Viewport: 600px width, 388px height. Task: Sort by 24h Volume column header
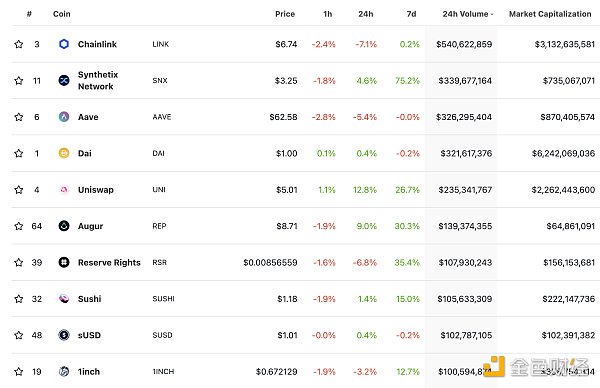pyautogui.click(x=468, y=14)
